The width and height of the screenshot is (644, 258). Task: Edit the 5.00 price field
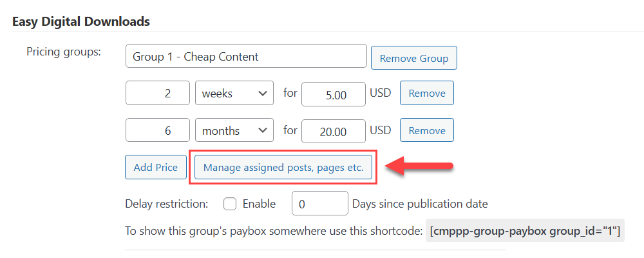[334, 94]
